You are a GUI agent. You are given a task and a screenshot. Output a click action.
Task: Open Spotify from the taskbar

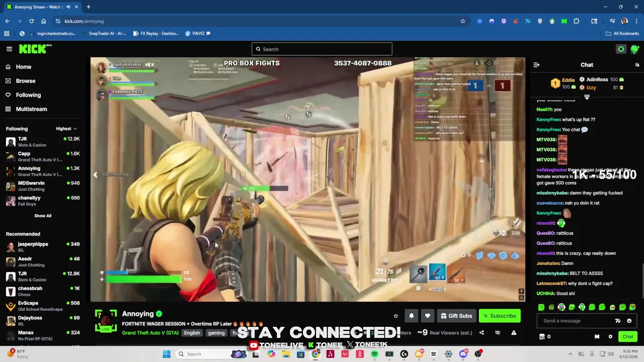click(374, 354)
